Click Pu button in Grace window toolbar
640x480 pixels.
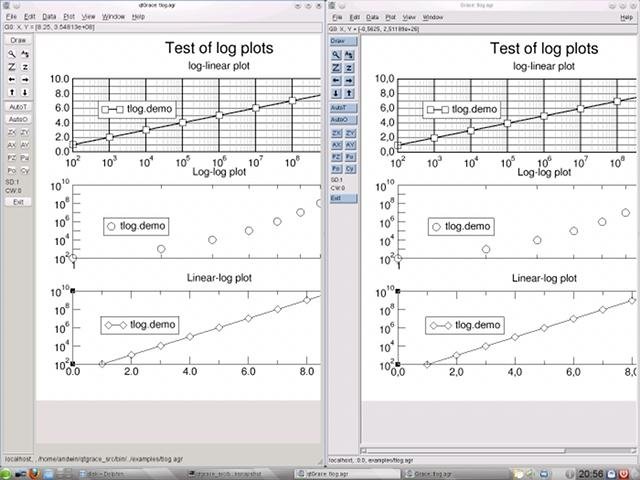tap(350, 157)
